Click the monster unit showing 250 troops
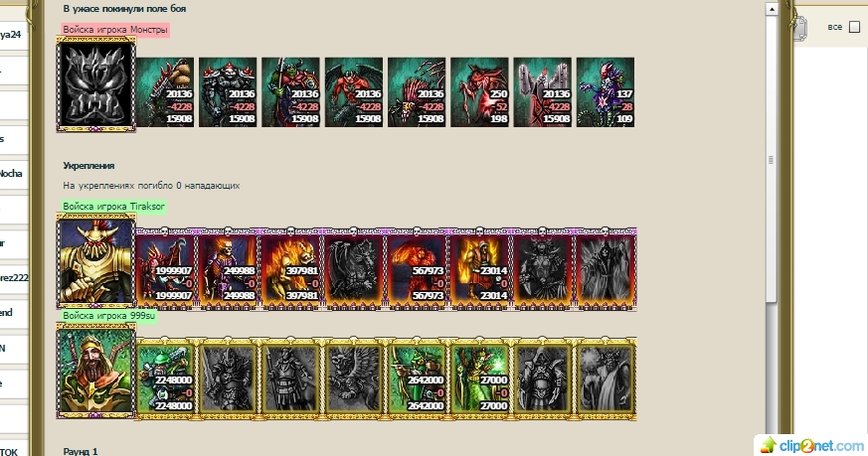The image size is (868, 456). pos(479,92)
